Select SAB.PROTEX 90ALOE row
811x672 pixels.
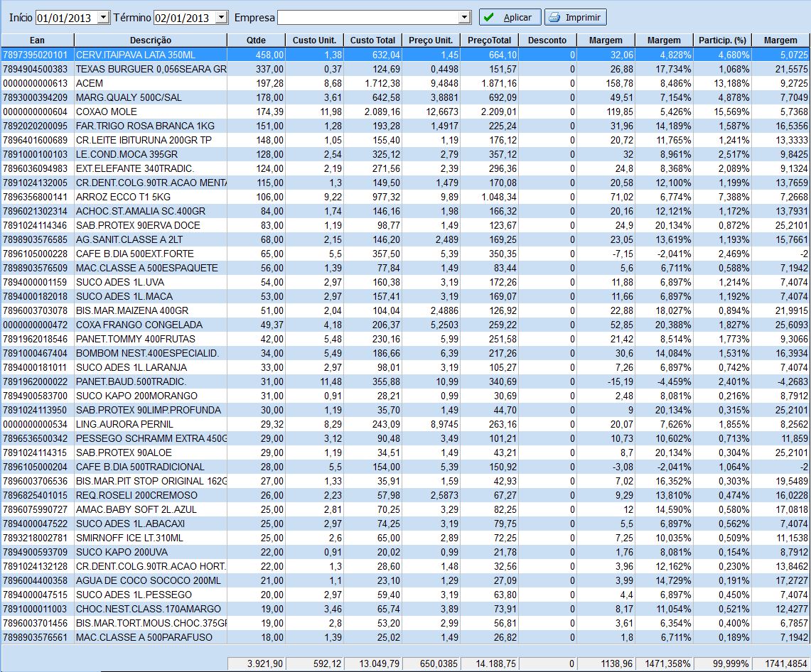405,452
